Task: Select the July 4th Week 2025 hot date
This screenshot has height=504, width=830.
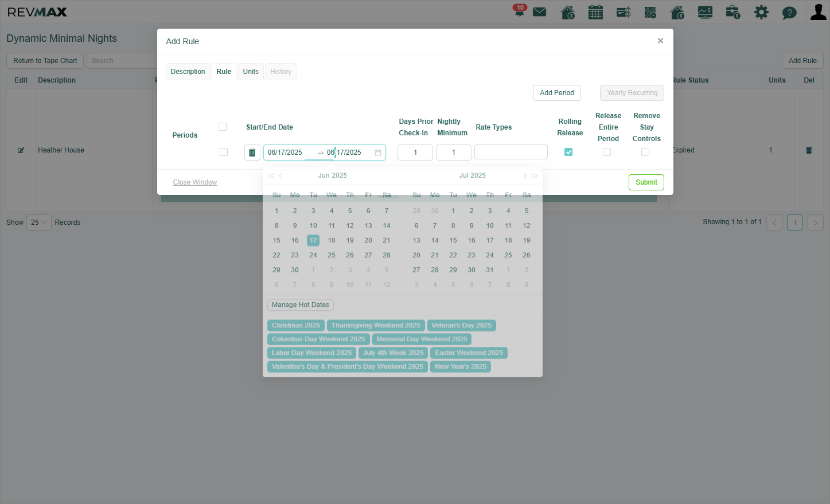Action: pos(393,353)
